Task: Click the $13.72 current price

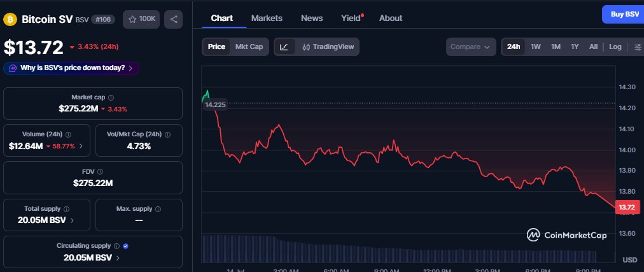Action: point(34,48)
